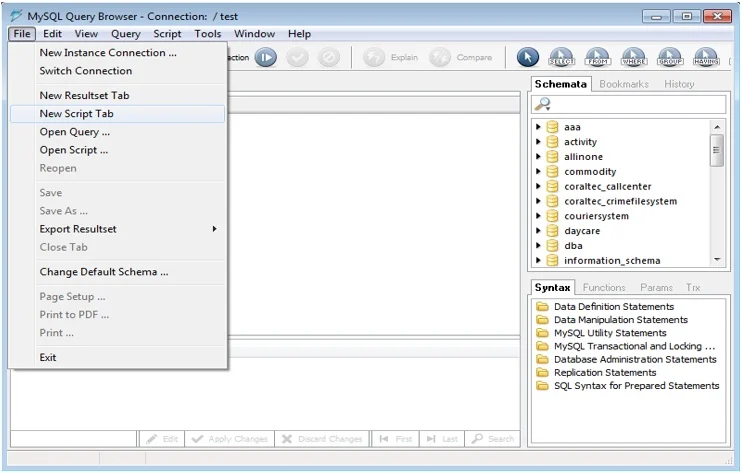Choose New Instance Connection menu entry
Image resolution: width=742 pixels, height=473 pixels.
pyautogui.click(x=117, y=53)
